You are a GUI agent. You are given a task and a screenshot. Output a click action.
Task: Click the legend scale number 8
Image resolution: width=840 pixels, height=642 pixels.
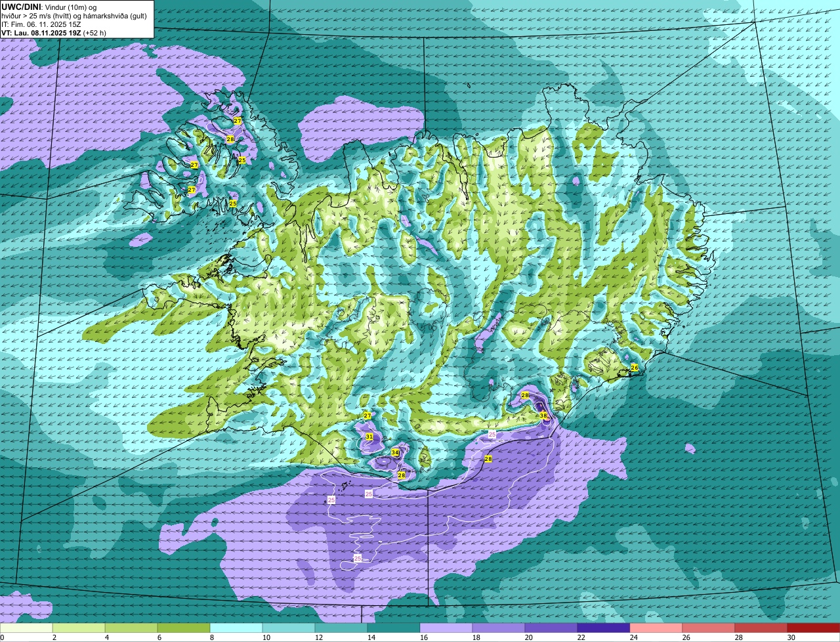pos(211,637)
